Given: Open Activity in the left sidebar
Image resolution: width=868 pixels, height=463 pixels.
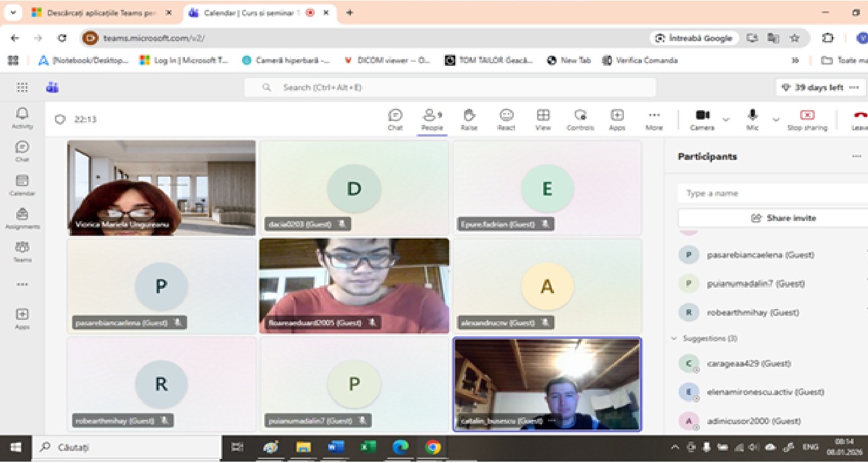Looking at the screenshot, I should point(22,118).
